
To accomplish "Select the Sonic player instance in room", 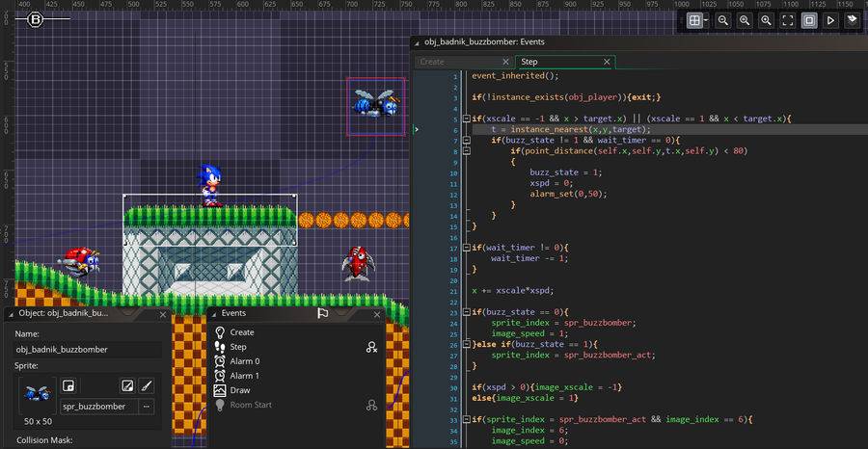I will (208, 185).
